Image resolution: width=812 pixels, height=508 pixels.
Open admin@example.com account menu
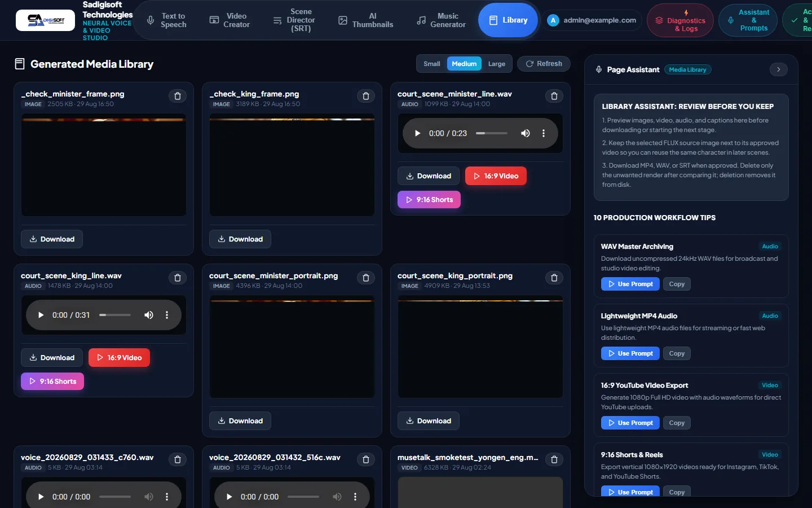(592, 20)
